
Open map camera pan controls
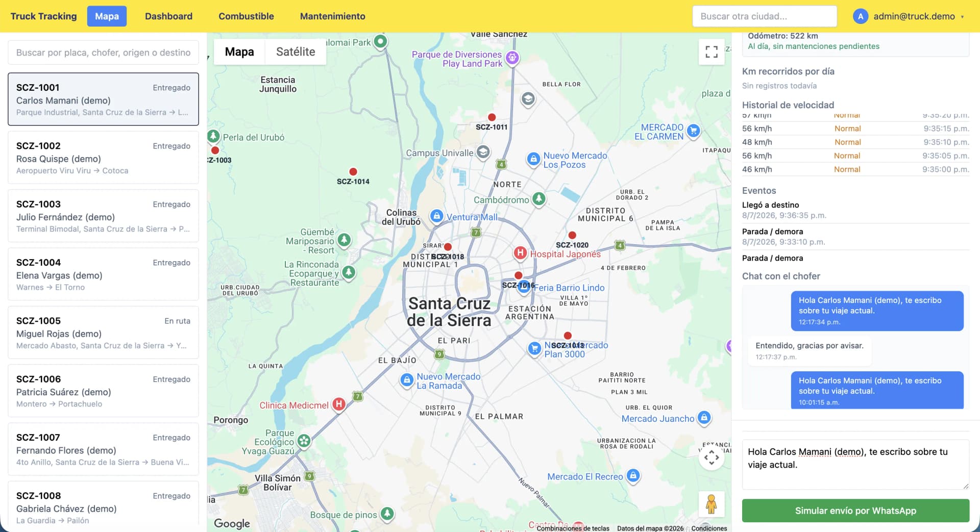click(712, 458)
